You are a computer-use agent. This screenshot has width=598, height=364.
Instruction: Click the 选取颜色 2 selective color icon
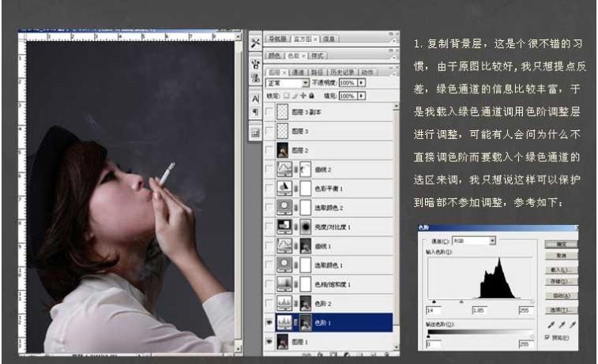pyautogui.click(x=284, y=208)
